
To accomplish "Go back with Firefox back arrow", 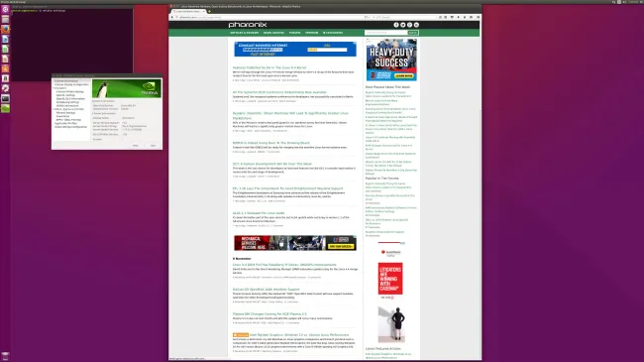I will pos(172,17).
